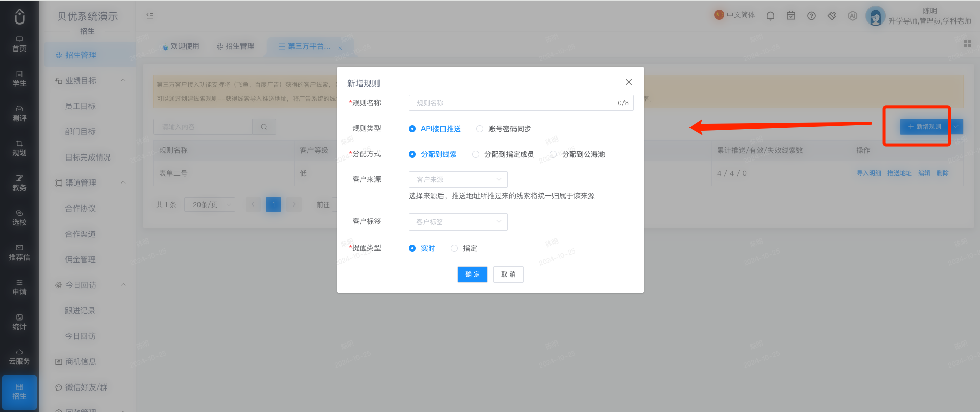
Task: Open the calendar icon in header
Action: coord(791,16)
